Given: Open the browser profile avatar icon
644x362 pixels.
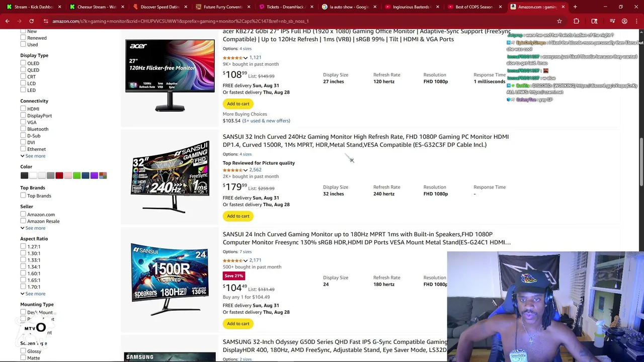Looking at the screenshot, I should [624, 21].
